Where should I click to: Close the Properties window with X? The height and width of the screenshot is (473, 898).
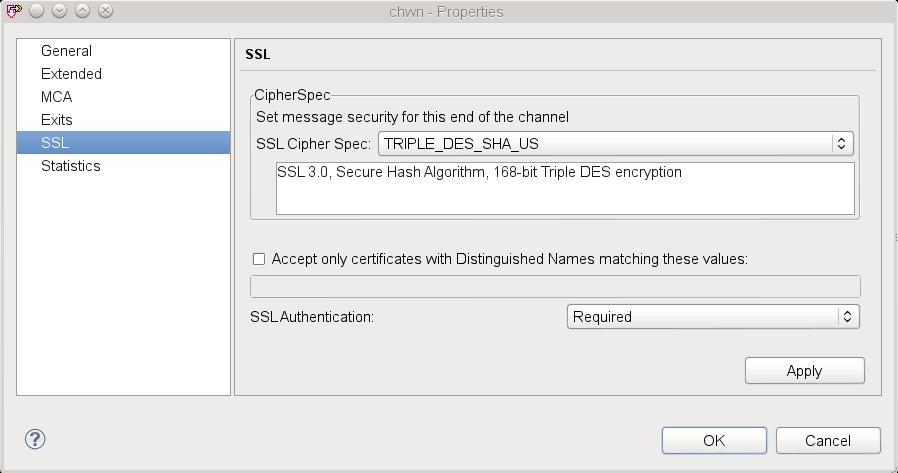pos(105,11)
